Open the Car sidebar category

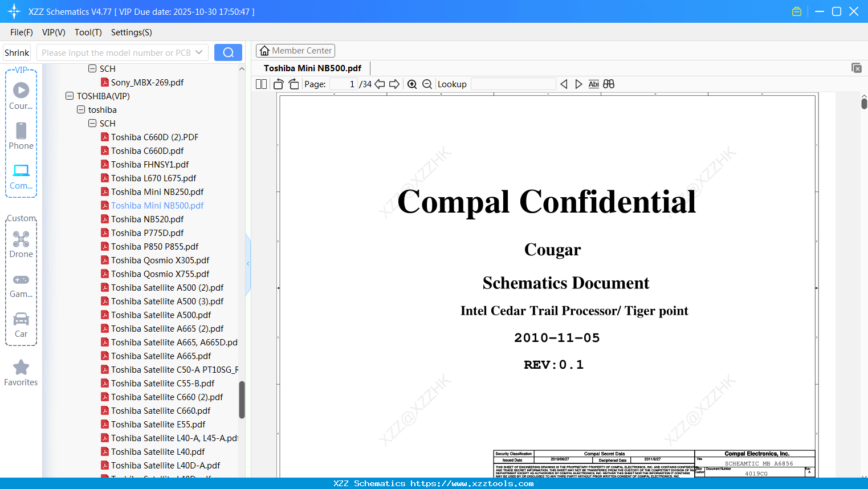[x=21, y=325]
